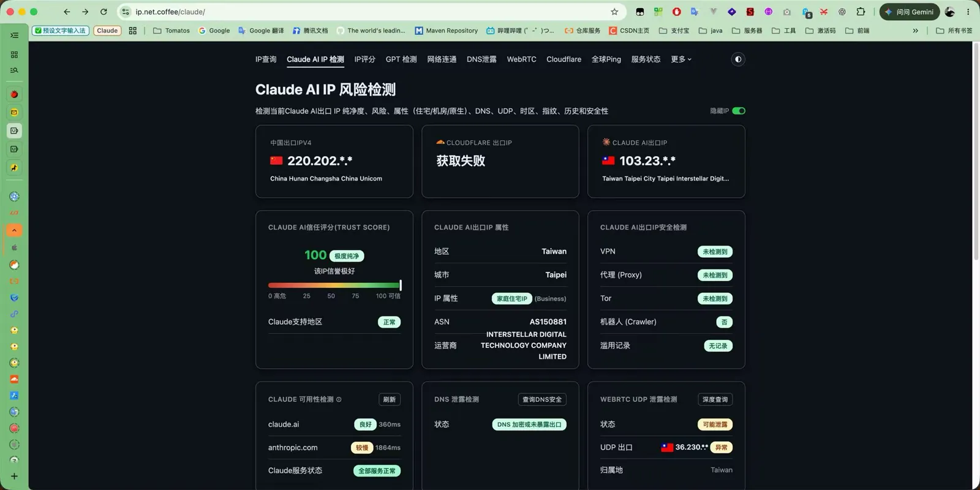Expand the 更多 dropdown menu
Image resolution: width=980 pixels, height=490 pixels.
coord(681,59)
